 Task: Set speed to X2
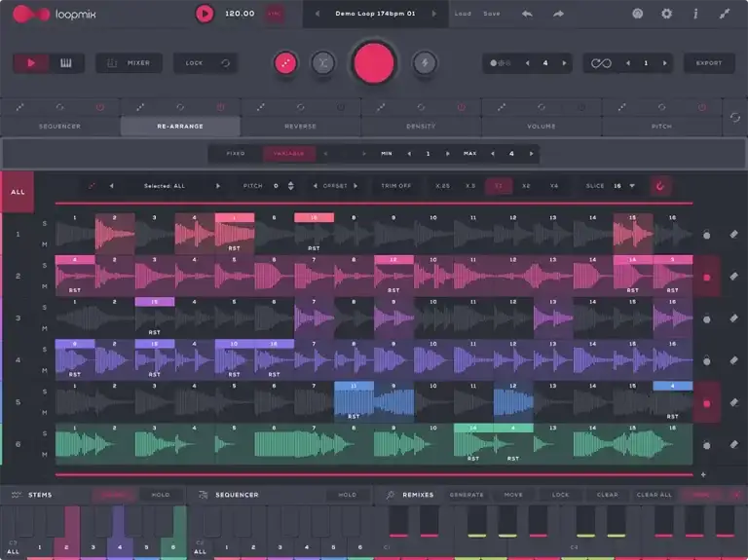click(x=526, y=186)
